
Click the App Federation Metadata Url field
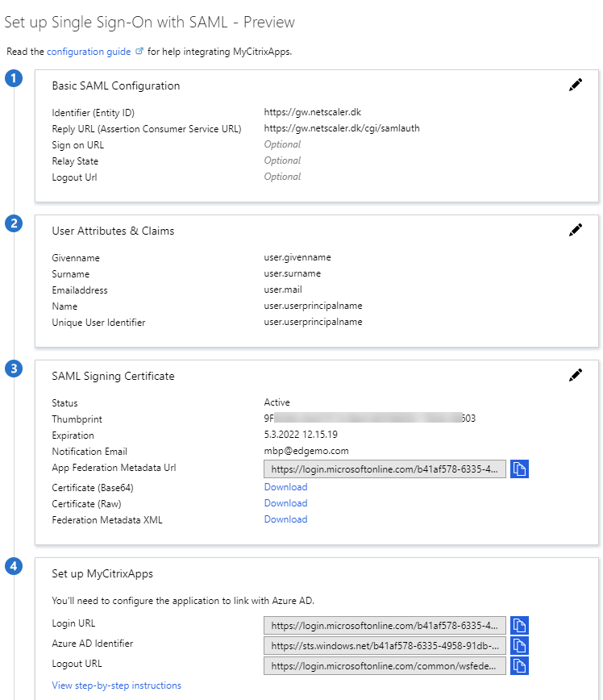click(x=385, y=469)
